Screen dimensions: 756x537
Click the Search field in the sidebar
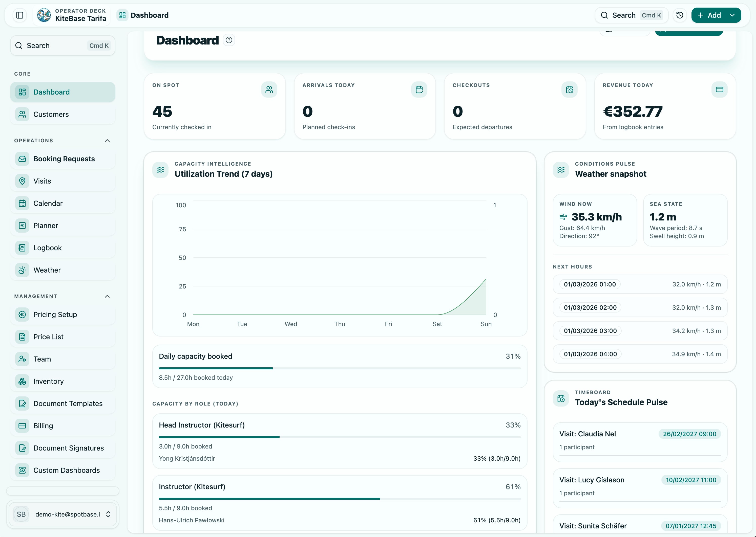click(62, 45)
